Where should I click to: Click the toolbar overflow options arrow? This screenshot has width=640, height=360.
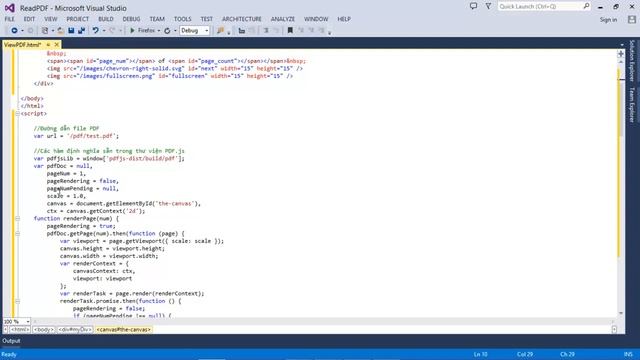[330, 32]
